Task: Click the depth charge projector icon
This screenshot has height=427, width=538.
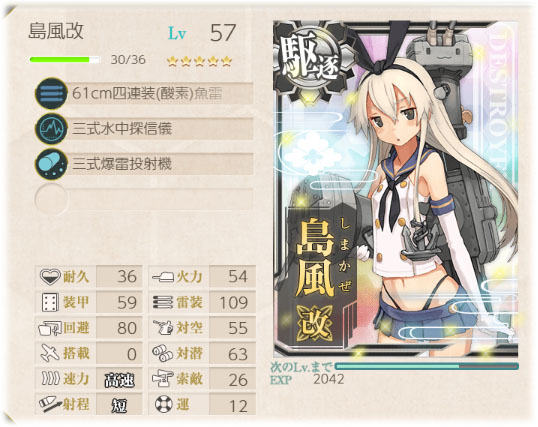Action: 51,164
